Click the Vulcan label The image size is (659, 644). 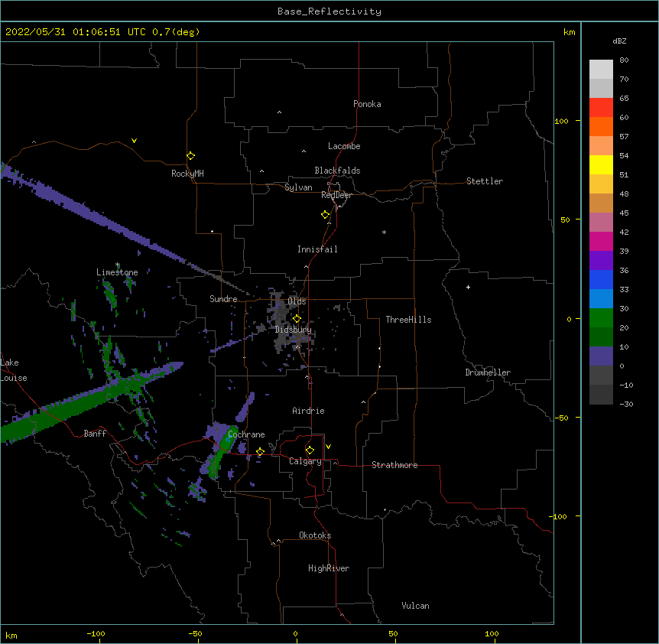tap(415, 606)
